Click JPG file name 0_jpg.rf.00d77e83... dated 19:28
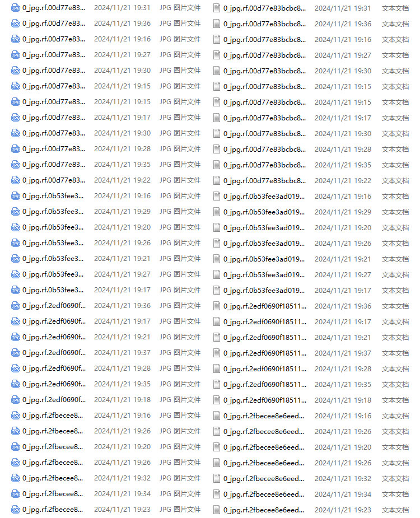This screenshot has height=518, width=420. pos(54,149)
